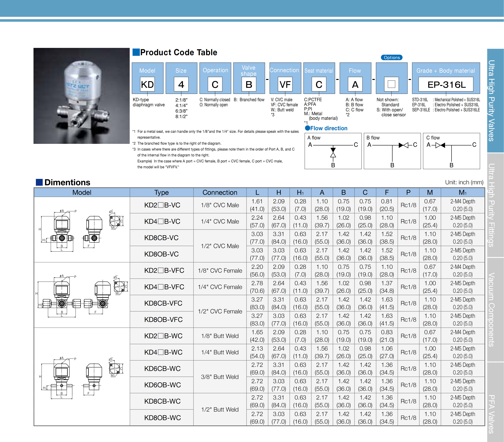The height and width of the screenshot is (442, 504).
Task: Open the Ultra High Purity Fittings side tab
Action: (495, 205)
